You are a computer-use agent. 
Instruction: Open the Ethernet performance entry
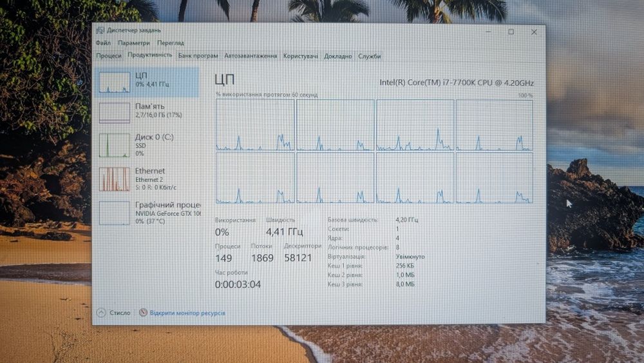click(x=147, y=179)
